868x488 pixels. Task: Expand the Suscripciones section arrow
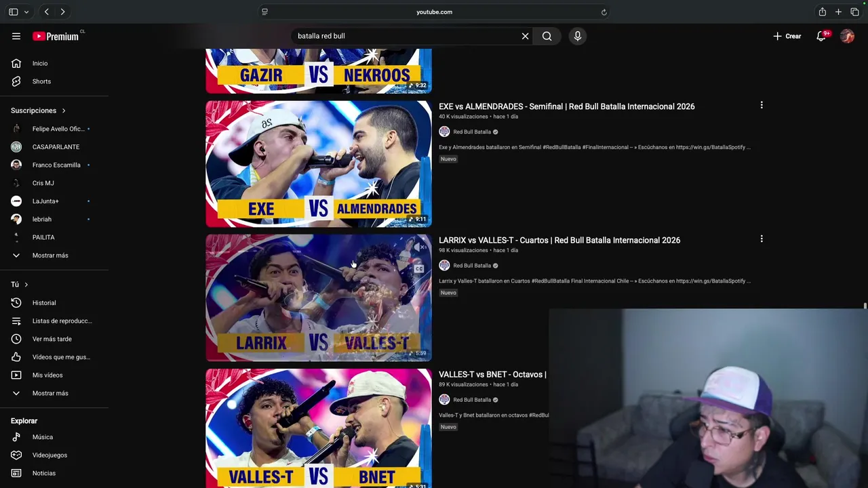pyautogui.click(x=64, y=110)
